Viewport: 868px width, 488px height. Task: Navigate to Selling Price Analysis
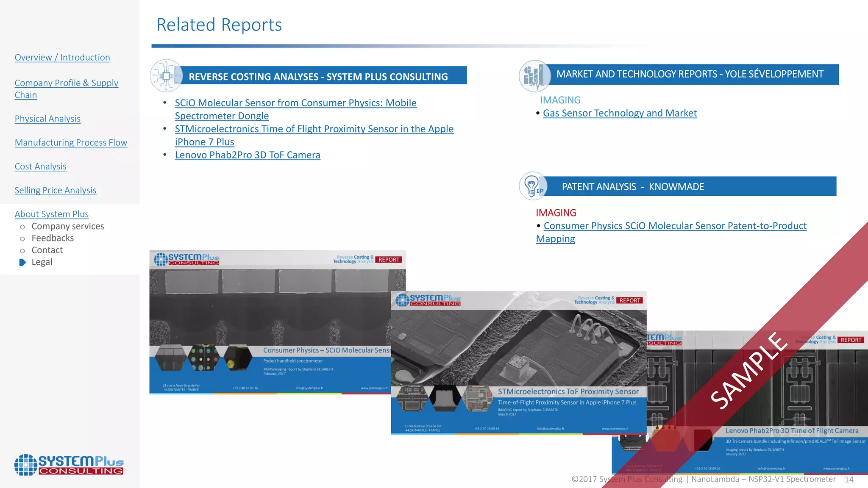tap(56, 190)
